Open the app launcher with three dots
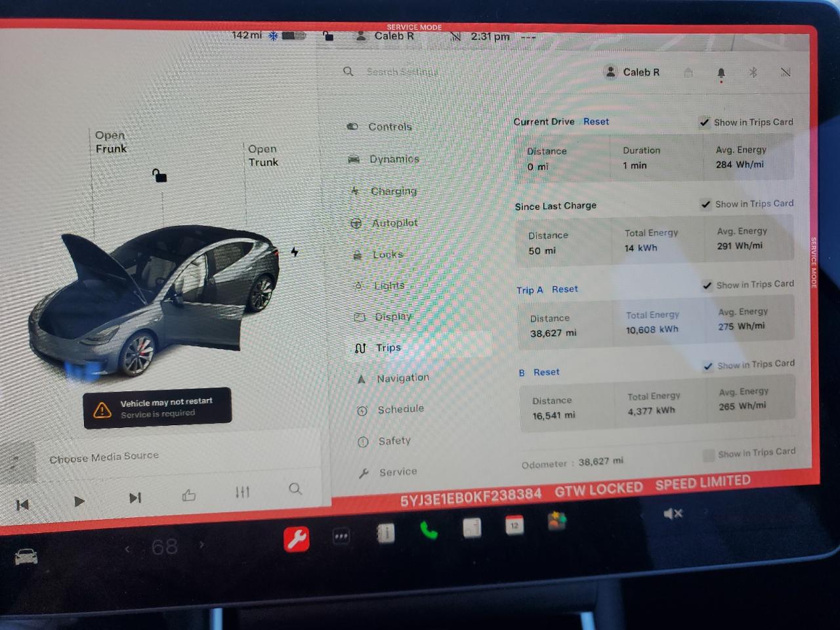 (x=341, y=536)
